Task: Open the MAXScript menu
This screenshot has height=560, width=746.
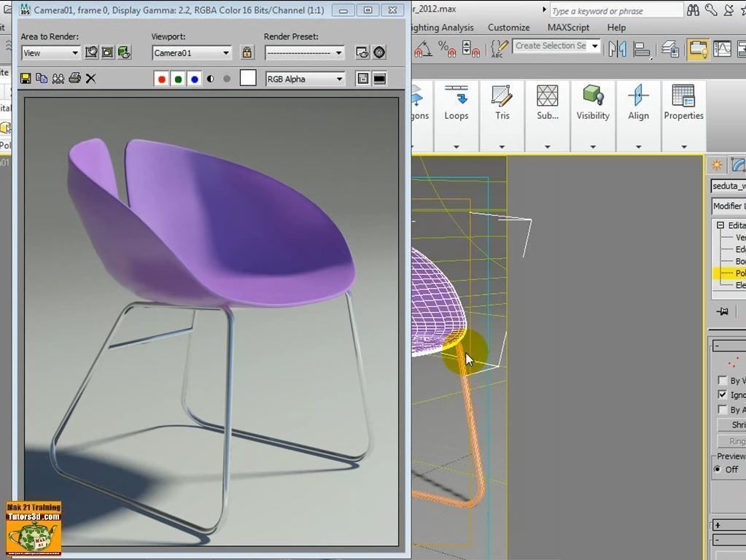Action: (x=568, y=28)
